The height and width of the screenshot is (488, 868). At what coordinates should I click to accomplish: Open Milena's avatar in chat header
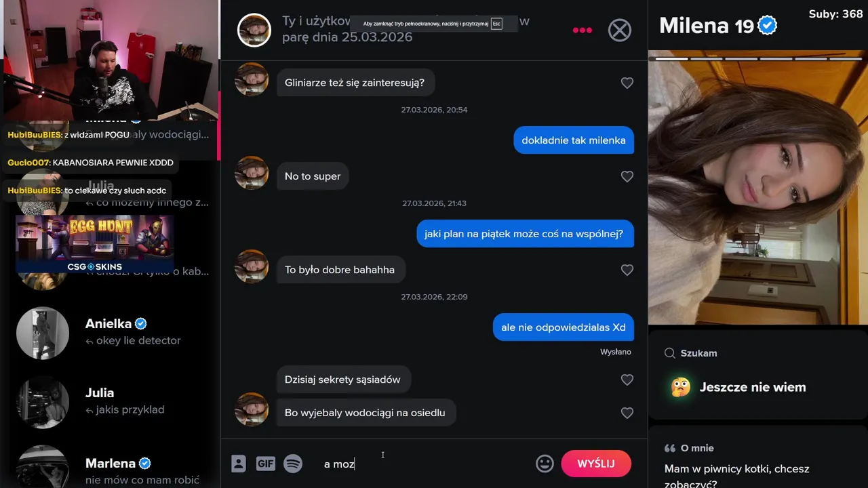pos(254,30)
